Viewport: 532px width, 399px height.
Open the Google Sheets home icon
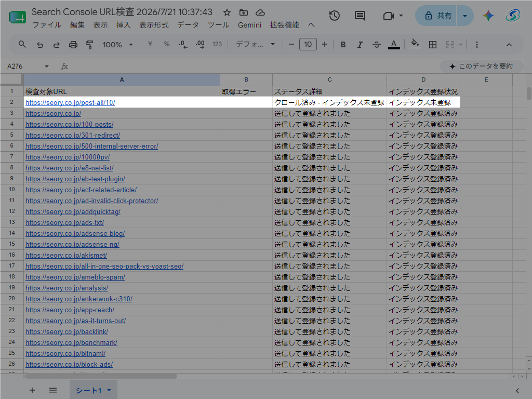coord(17,17)
